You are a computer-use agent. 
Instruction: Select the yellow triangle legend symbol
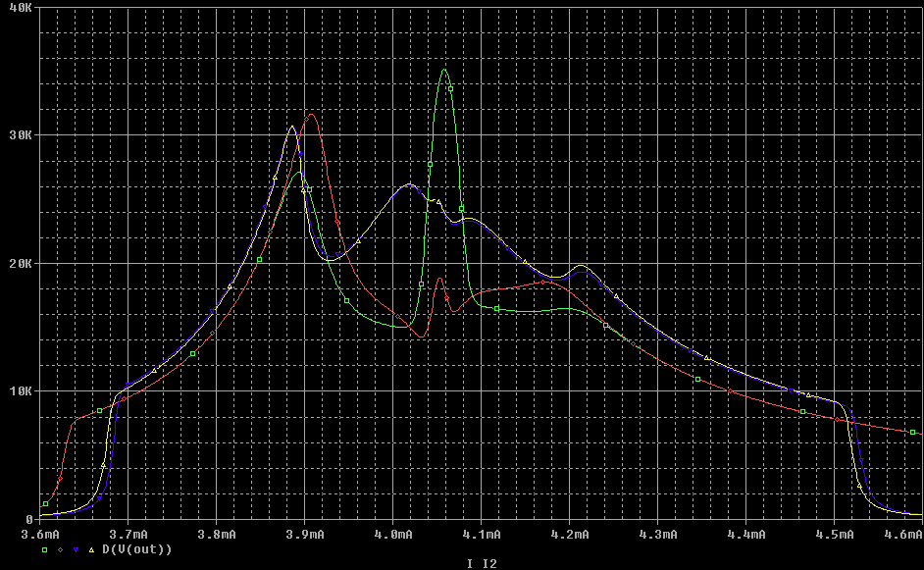click(91, 549)
